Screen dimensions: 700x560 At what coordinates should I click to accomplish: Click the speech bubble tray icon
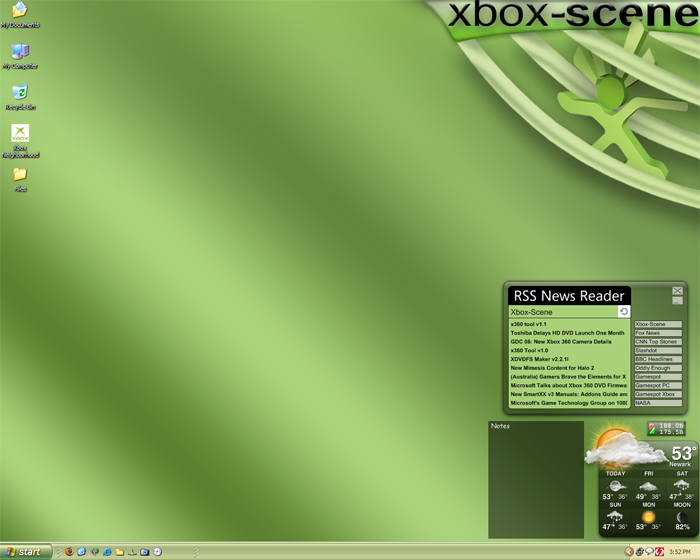(650, 552)
